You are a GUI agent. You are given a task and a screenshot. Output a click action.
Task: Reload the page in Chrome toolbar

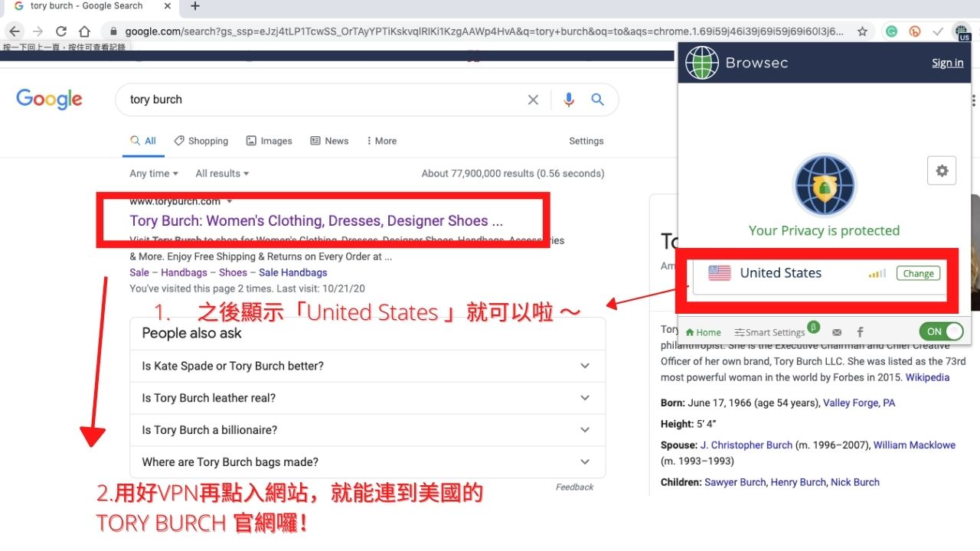pyautogui.click(x=61, y=31)
